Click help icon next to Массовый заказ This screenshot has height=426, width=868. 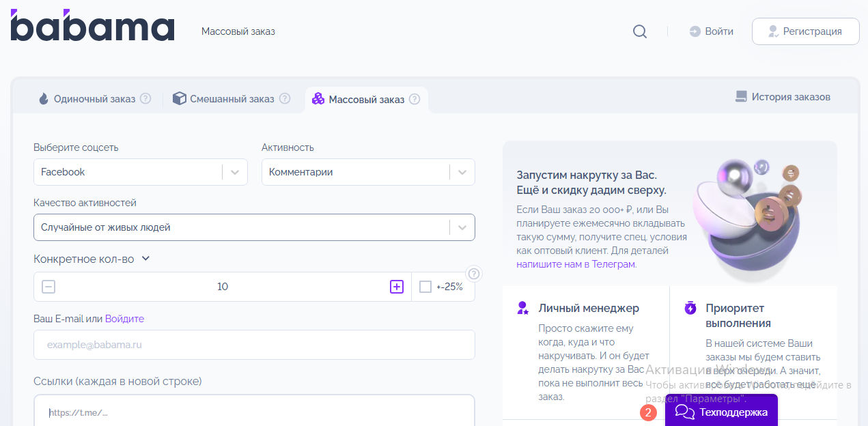[415, 99]
